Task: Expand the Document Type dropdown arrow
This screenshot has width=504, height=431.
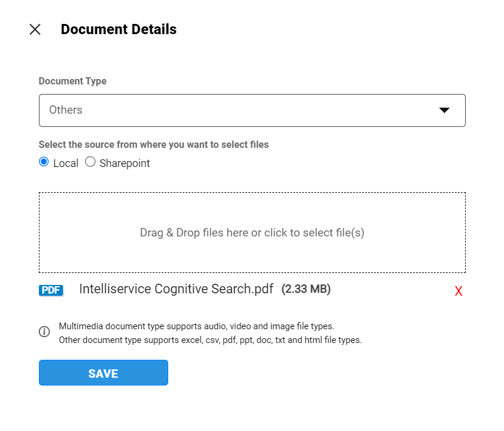Action: (x=444, y=110)
